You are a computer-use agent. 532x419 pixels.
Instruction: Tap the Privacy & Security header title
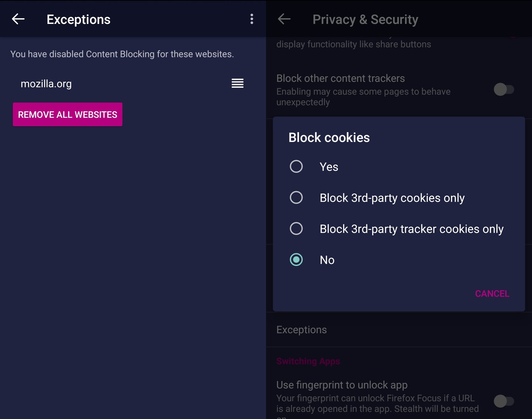365,19
